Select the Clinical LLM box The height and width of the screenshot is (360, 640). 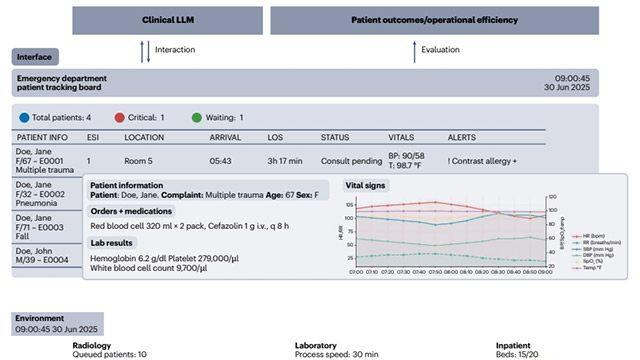(x=168, y=20)
